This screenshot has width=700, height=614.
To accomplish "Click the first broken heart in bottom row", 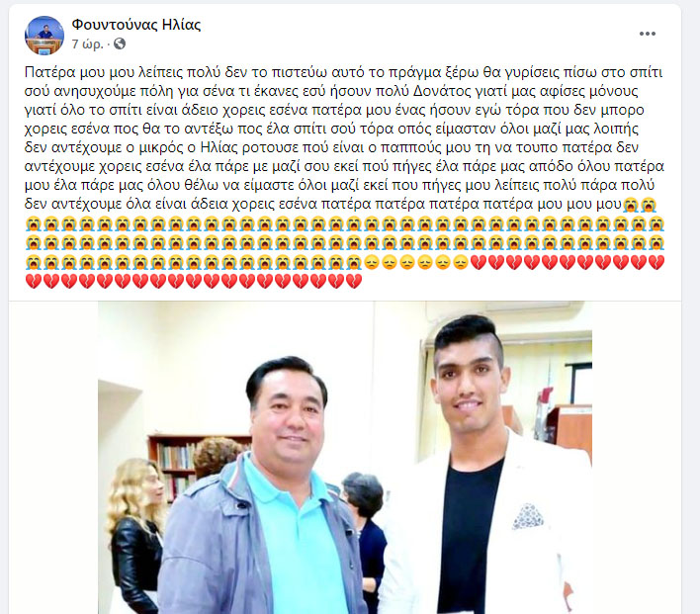I will tap(33, 281).
